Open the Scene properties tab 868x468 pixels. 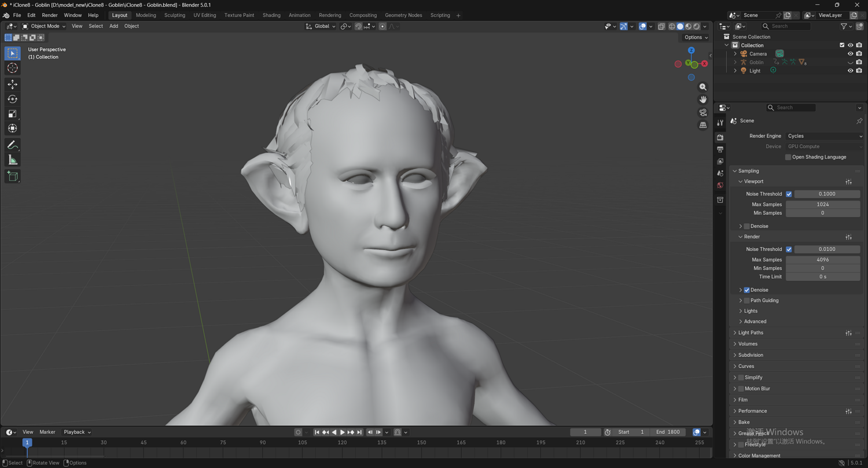click(720, 174)
